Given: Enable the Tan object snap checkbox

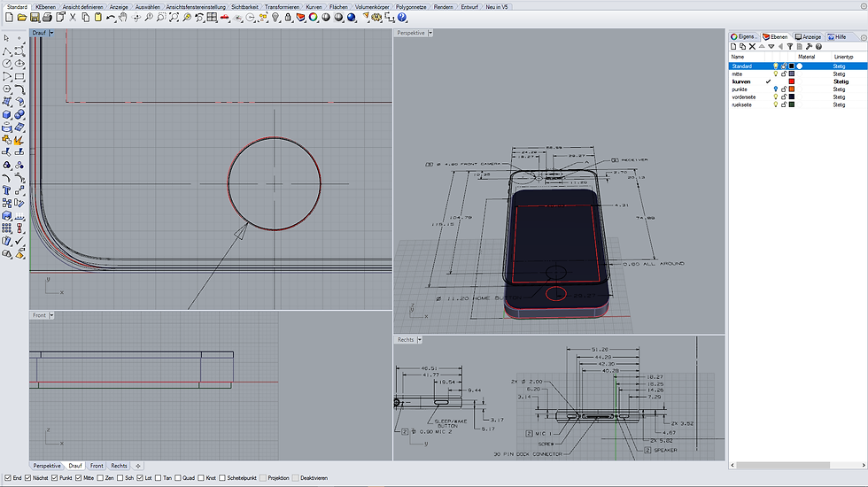Looking at the screenshot, I should point(159,477).
